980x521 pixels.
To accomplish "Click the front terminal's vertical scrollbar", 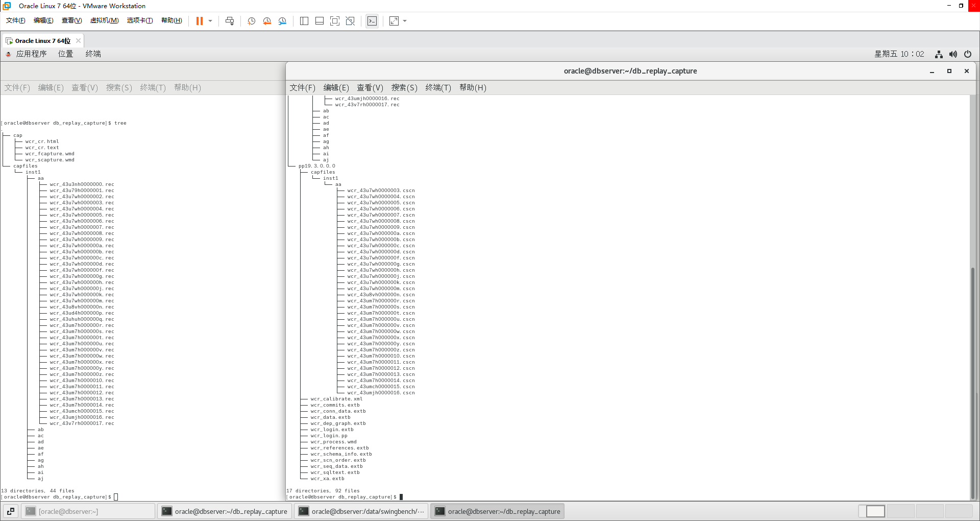I will pyautogui.click(x=973, y=383).
